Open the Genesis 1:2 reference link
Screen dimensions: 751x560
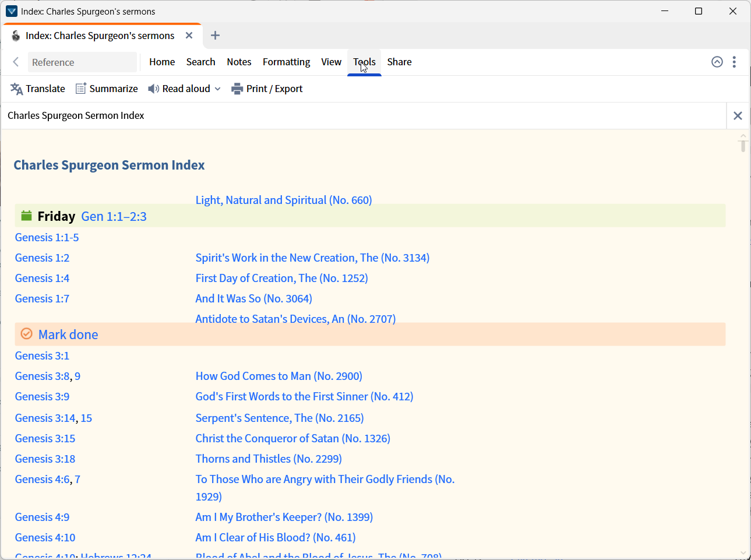pos(42,258)
